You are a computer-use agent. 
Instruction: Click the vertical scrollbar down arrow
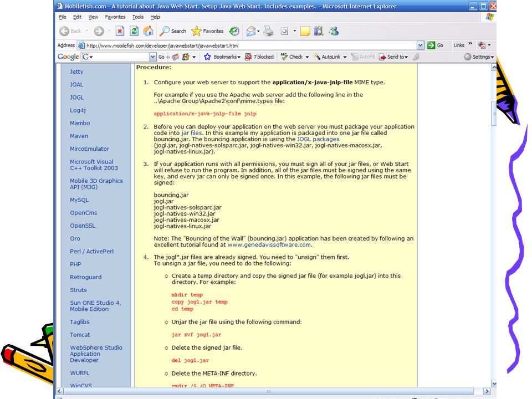[x=494, y=383]
